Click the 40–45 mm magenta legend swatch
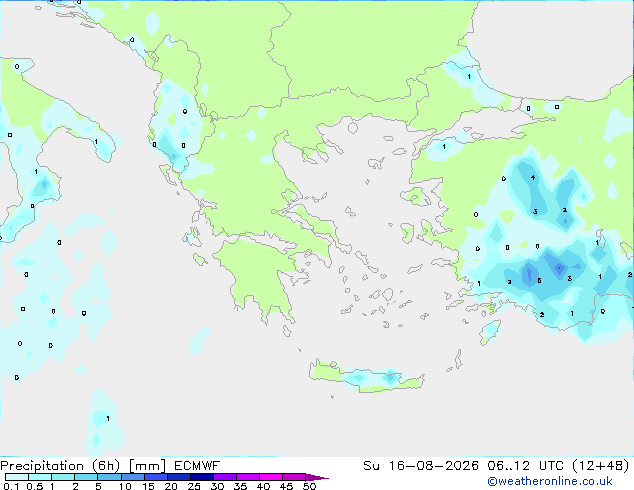 point(271,477)
